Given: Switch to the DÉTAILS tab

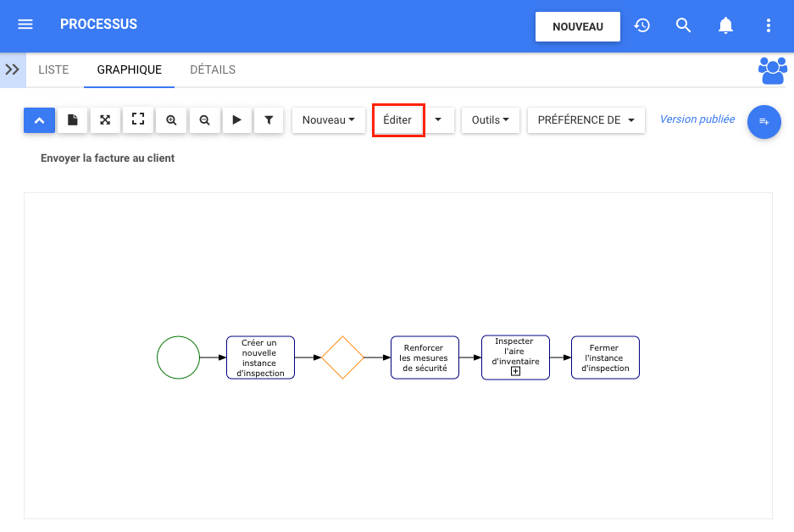Looking at the screenshot, I should pos(213,69).
